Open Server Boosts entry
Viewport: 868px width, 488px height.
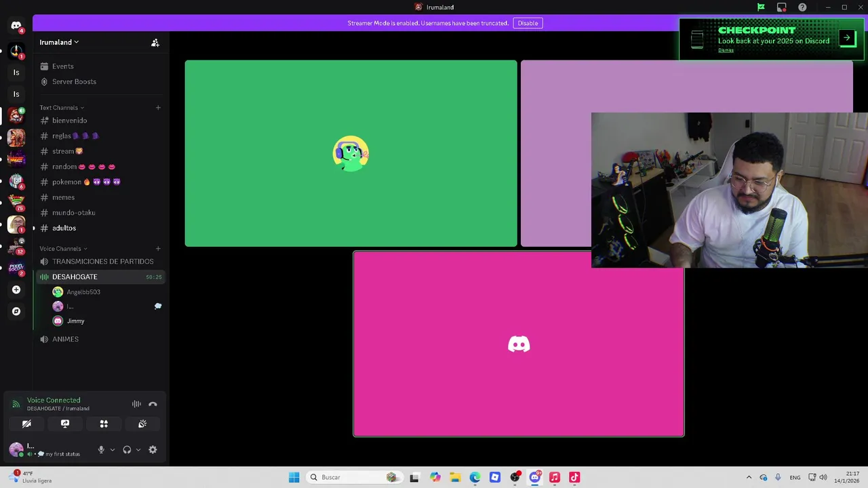coord(101,81)
